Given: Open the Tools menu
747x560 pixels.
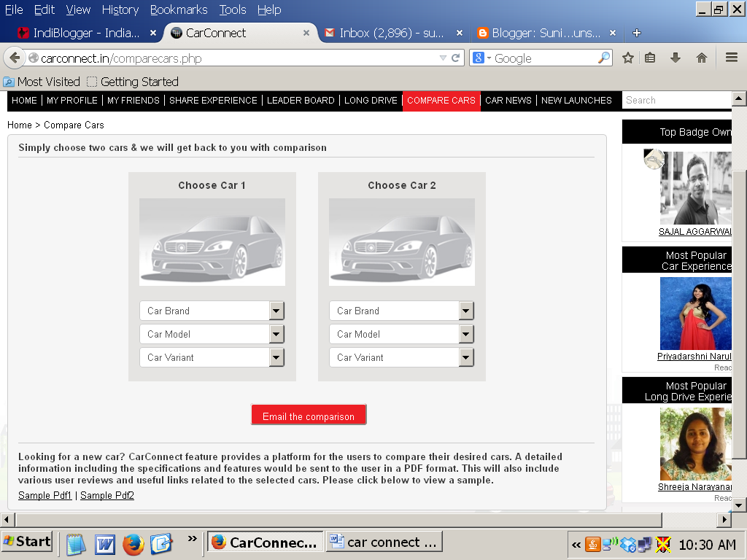Looking at the screenshot, I should coord(233,9).
